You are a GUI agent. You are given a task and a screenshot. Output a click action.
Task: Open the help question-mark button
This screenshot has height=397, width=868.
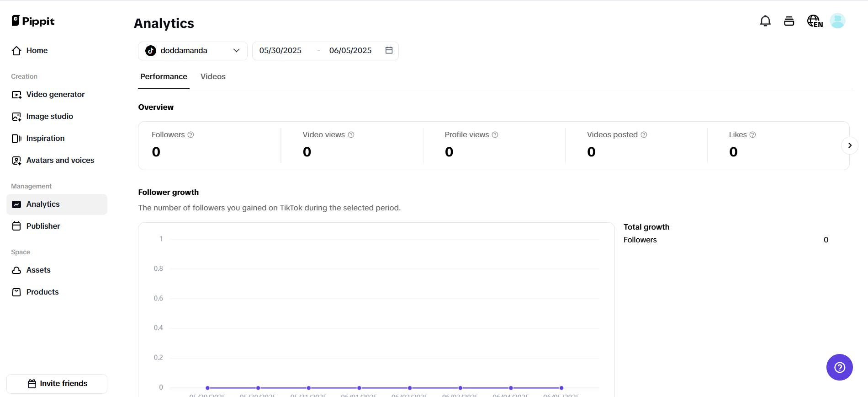pos(840,367)
